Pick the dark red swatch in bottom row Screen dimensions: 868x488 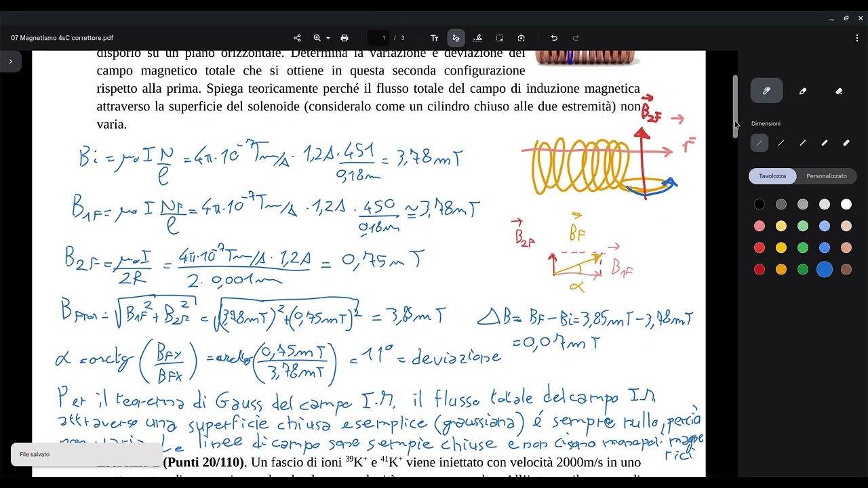759,270
